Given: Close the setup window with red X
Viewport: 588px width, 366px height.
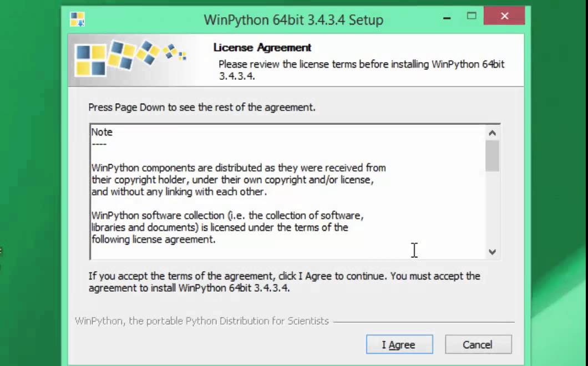Looking at the screenshot, I should coord(504,17).
